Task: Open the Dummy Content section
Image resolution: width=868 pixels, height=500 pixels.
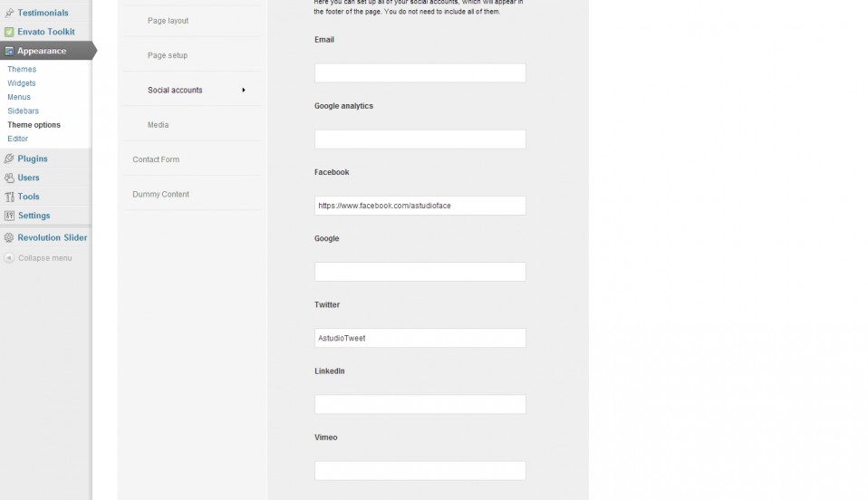Action: click(160, 195)
